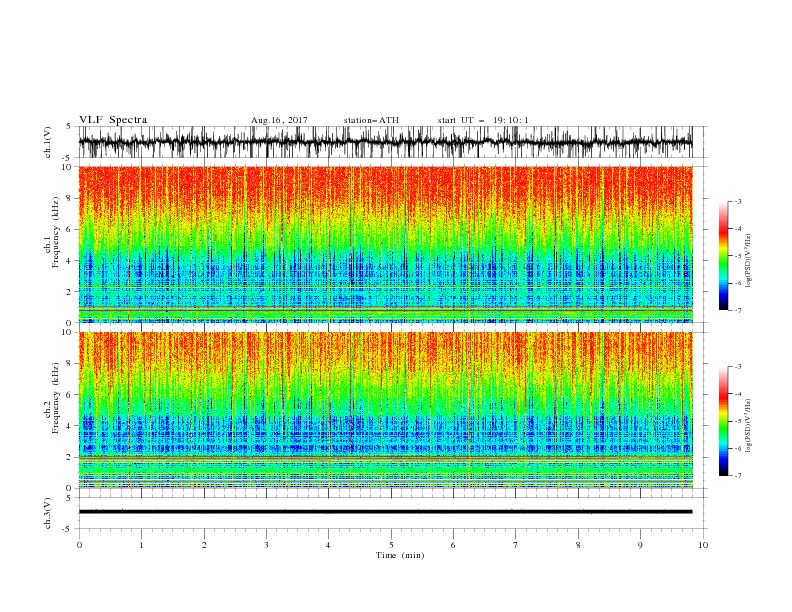Viewport: 792px width, 612px height.
Task: Click the 'ch.1(V)' waveform axis label
Action: pos(48,142)
